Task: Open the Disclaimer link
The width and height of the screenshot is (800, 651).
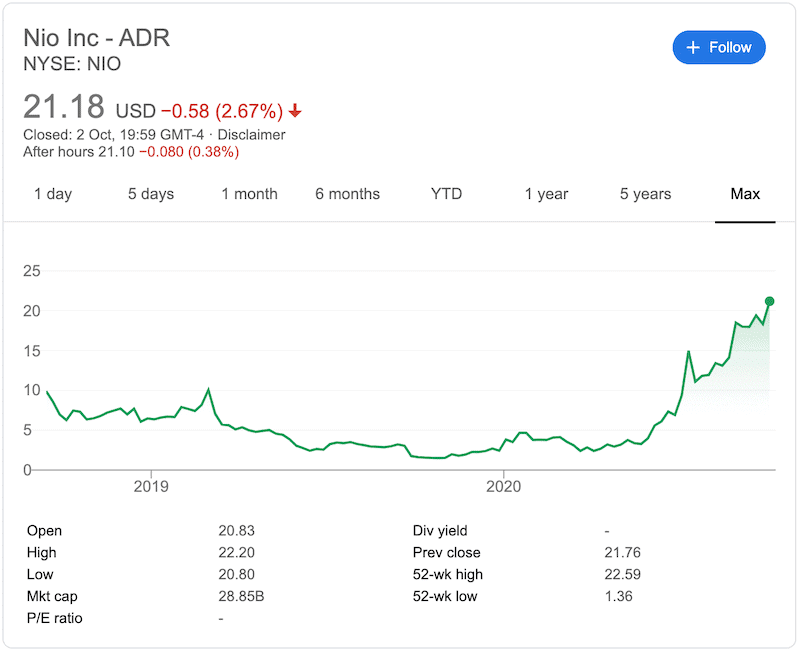Action: (251, 135)
